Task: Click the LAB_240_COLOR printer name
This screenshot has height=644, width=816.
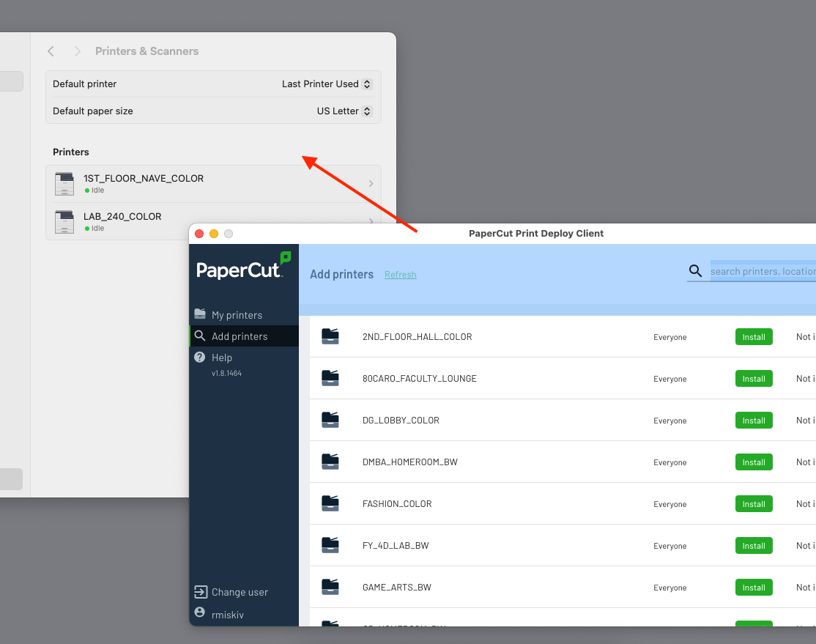Action: [122, 216]
